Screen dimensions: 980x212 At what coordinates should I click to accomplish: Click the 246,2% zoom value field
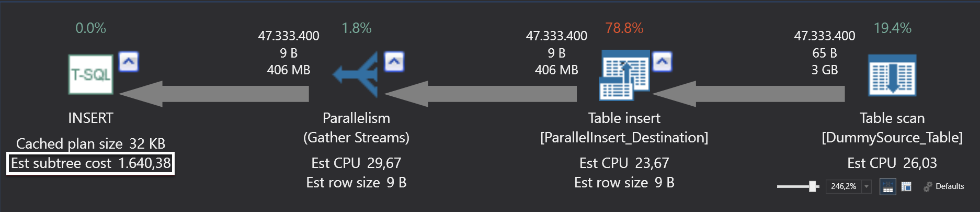pyautogui.click(x=843, y=186)
